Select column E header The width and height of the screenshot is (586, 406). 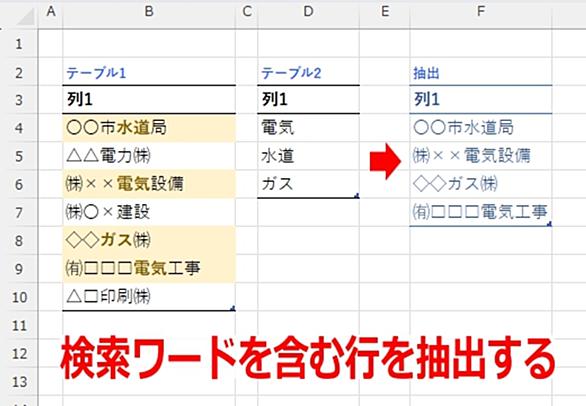pos(385,12)
